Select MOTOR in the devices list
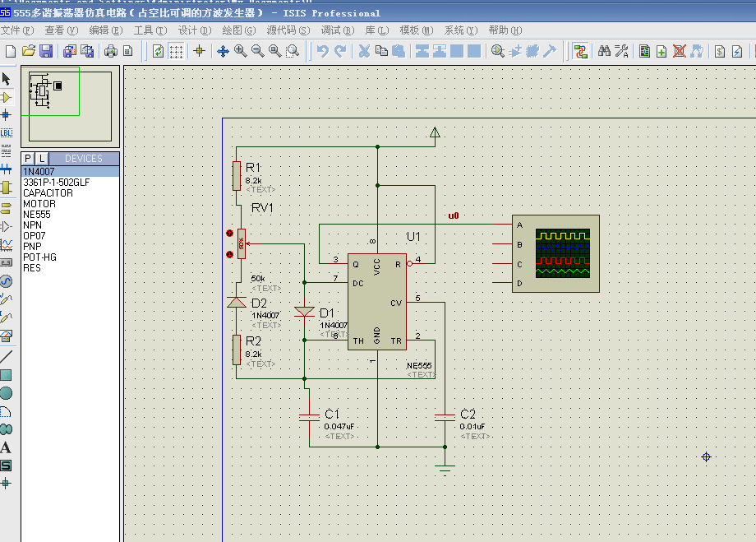The height and width of the screenshot is (542, 756). coord(71,204)
